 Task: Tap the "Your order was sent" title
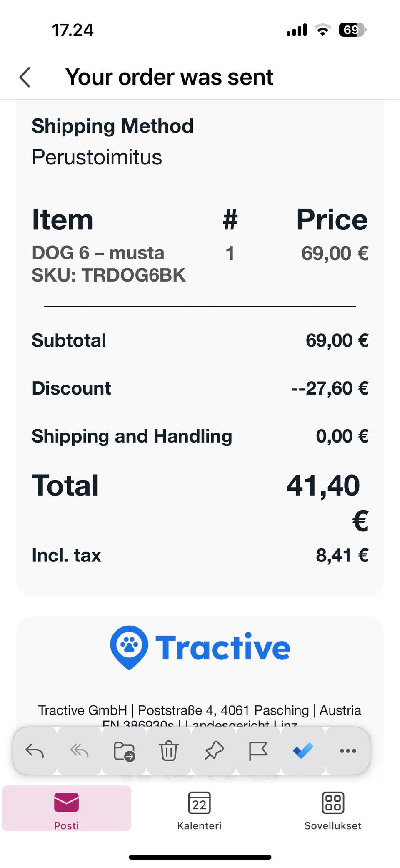pyautogui.click(x=169, y=77)
